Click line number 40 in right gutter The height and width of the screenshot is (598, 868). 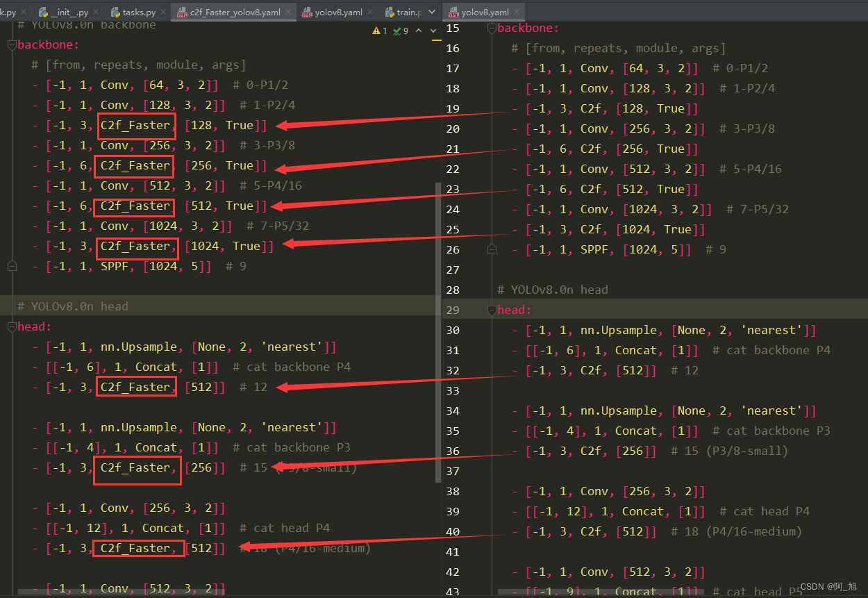[x=453, y=531]
